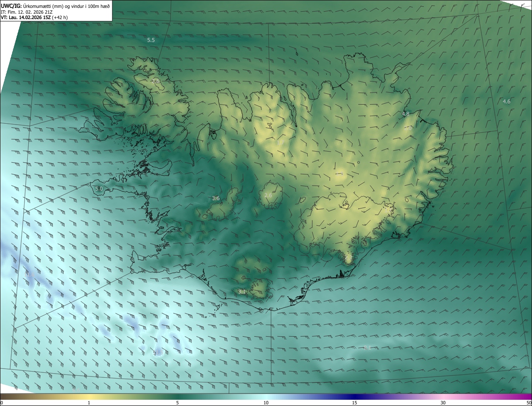Click the 4.8 value label in northeast Iceland
532x406 pixels.
click(x=406, y=114)
